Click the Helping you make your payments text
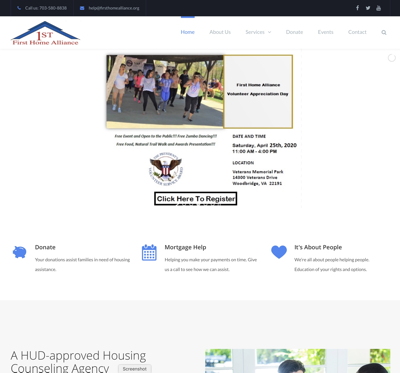400x373 pixels. 211,264
